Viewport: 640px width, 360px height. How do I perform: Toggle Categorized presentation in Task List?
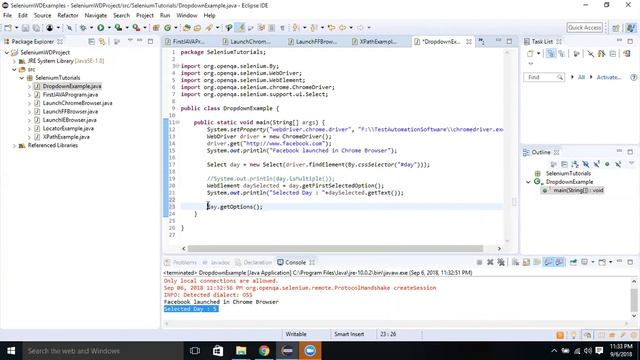tap(551, 53)
